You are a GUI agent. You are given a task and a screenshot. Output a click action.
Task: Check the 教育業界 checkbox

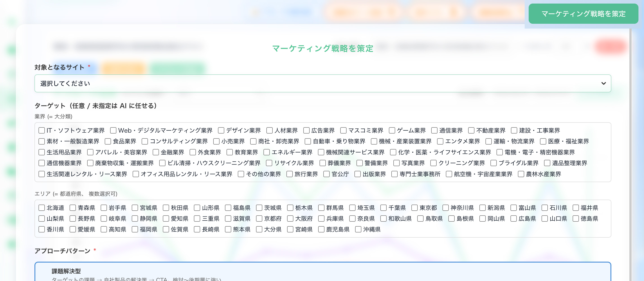(229, 152)
